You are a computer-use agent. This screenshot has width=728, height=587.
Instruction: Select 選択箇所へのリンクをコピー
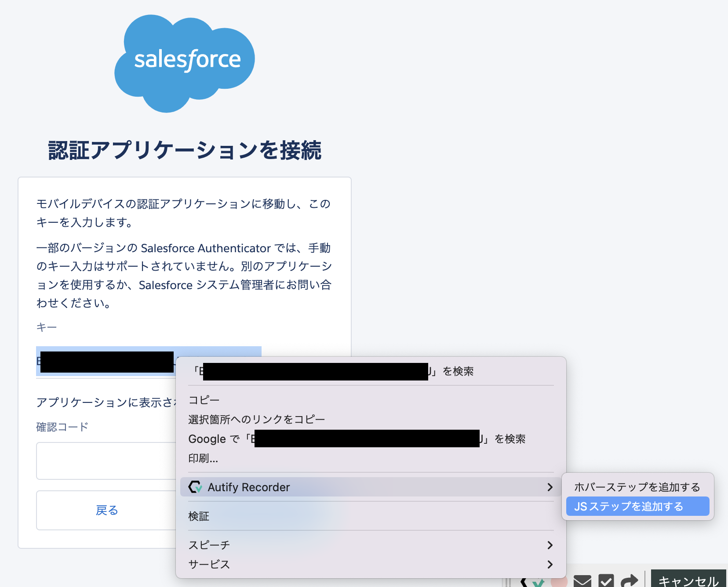(x=256, y=419)
